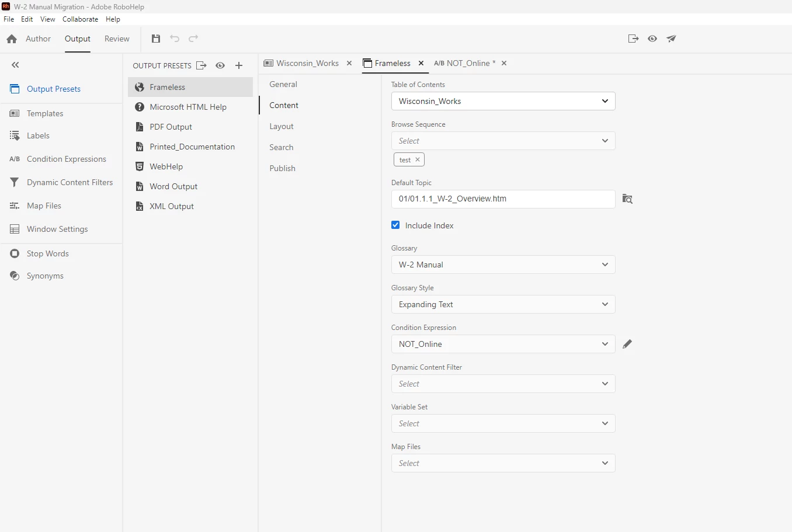Image resolution: width=792 pixels, height=532 pixels.
Task: Click the Save All floppy icon
Action: pos(155,39)
